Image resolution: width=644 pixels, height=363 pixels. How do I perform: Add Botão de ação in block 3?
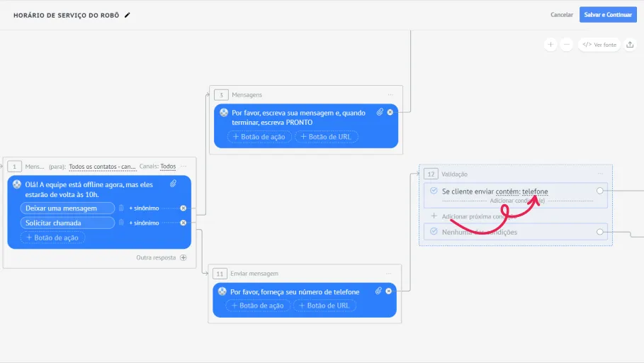(259, 137)
